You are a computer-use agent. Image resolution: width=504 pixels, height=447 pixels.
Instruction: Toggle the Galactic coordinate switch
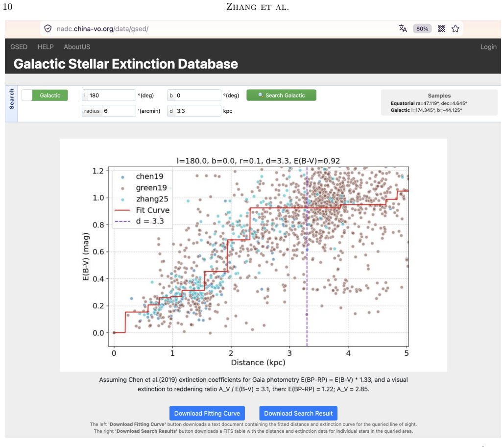pyautogui.click(x=45, y=95)
